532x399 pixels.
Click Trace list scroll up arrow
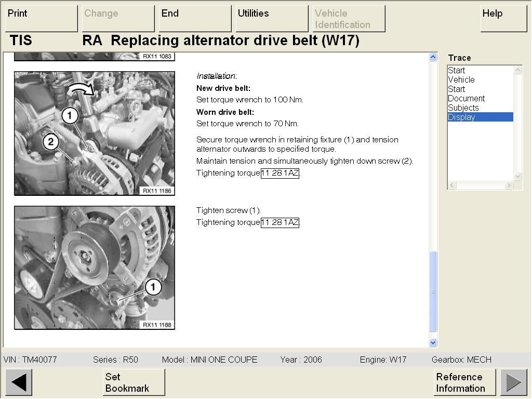tap(517, 70)
